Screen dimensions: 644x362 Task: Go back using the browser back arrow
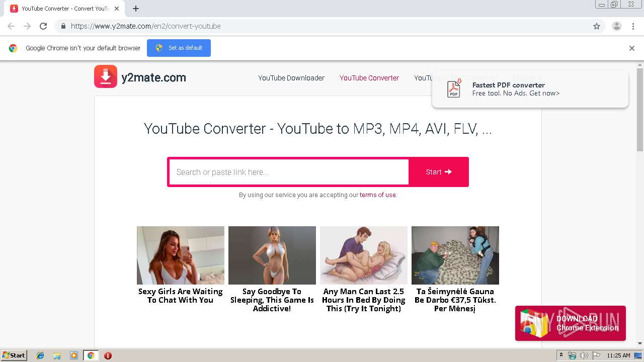tap(11, 26)
